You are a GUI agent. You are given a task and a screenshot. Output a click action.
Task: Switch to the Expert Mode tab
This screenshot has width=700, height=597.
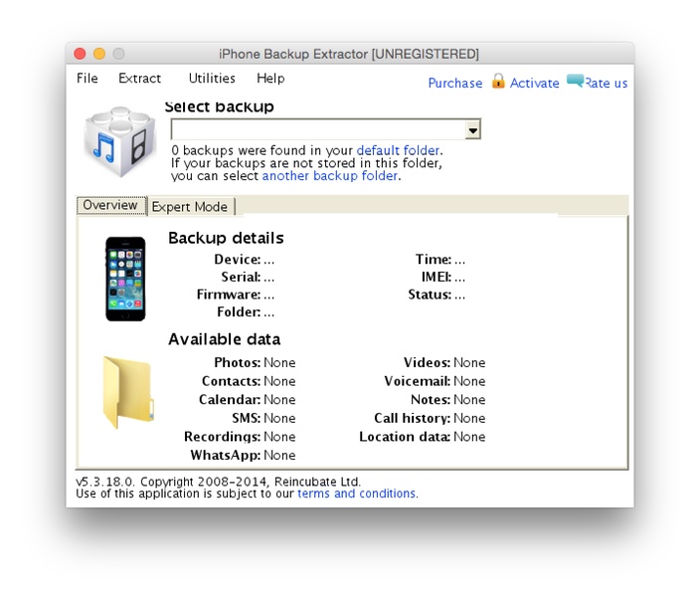click(191, 206)
